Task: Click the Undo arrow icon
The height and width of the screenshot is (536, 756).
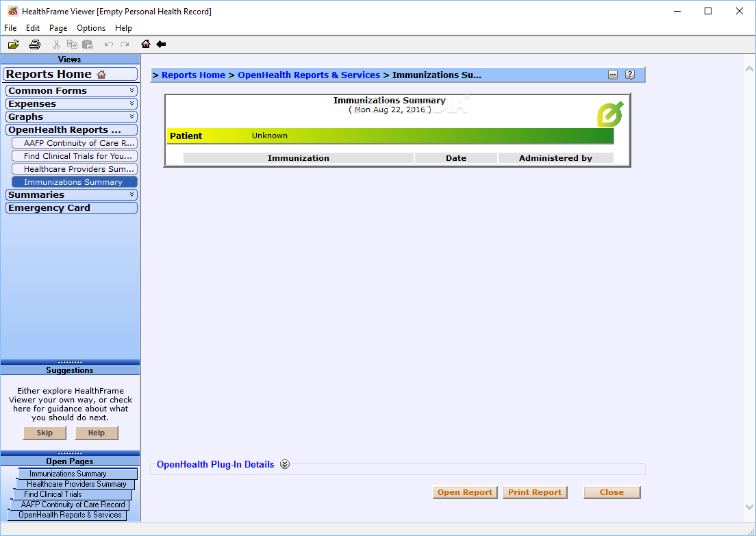Action: coord(108,44)
